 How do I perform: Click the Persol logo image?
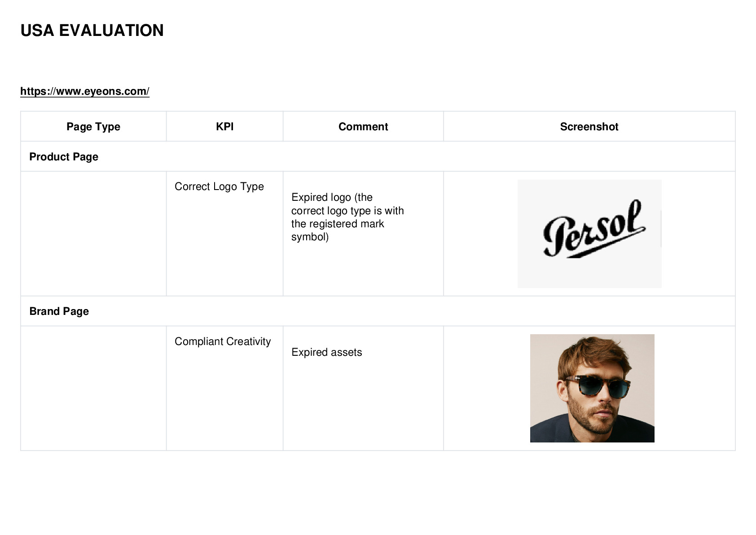(x=589, y=234)
